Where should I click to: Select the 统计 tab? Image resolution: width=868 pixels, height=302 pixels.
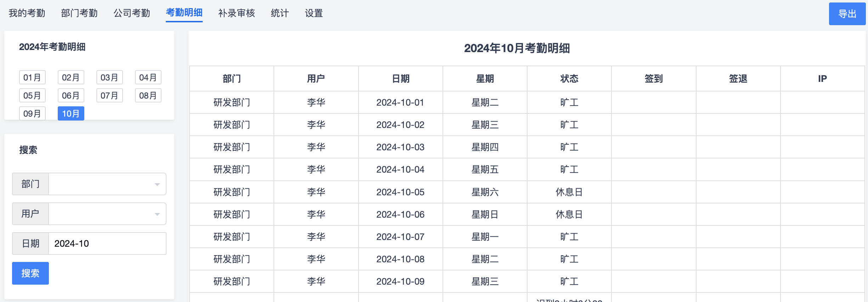pos(280,13)
